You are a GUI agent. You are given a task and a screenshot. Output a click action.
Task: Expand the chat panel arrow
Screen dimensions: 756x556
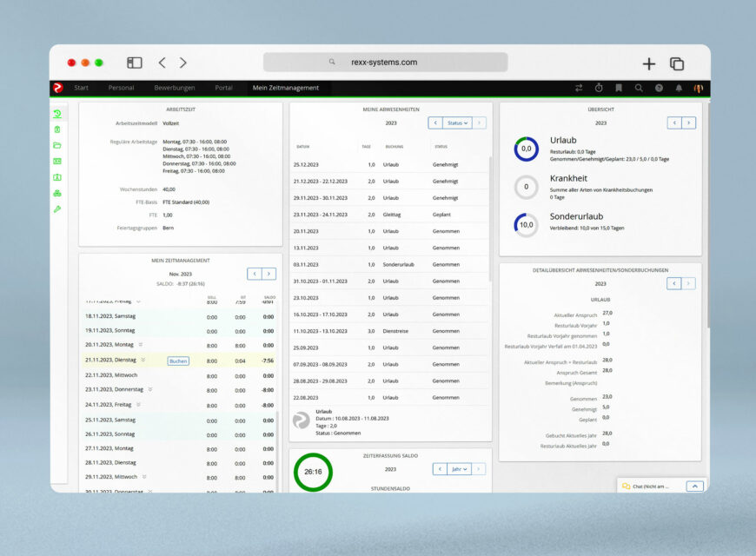coord(693,486)
